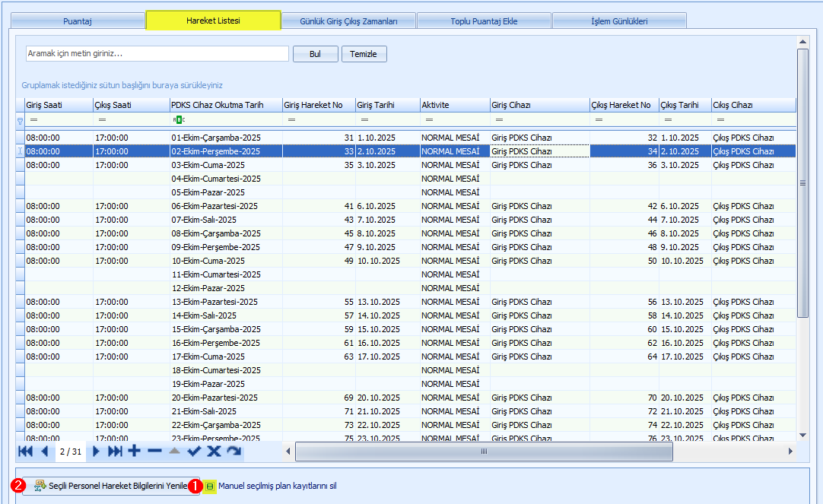This screenshot has width=823, height=504.
Task: Confirm edit with checkmark icon
Action: [194, 452]
